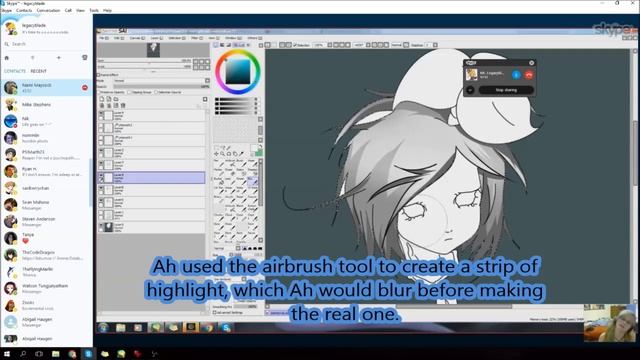Screen dimensions: 640x360
Task: Toggle visibility of the bottom dark-thumbnail layer
Action: 101,225
